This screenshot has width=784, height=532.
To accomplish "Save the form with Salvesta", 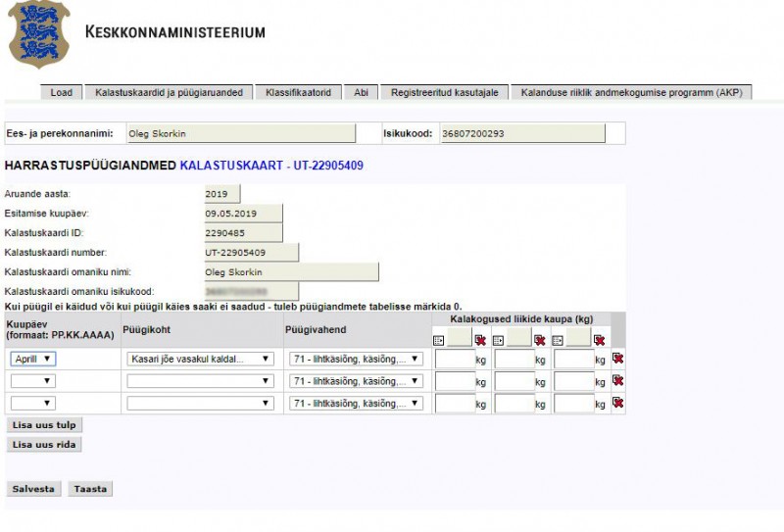I will click(x=33, y=489).
